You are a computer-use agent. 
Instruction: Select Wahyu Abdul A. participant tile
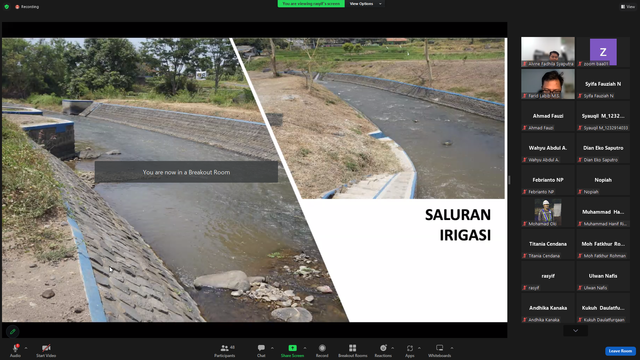pyautogui.click(x=548, y=148)
